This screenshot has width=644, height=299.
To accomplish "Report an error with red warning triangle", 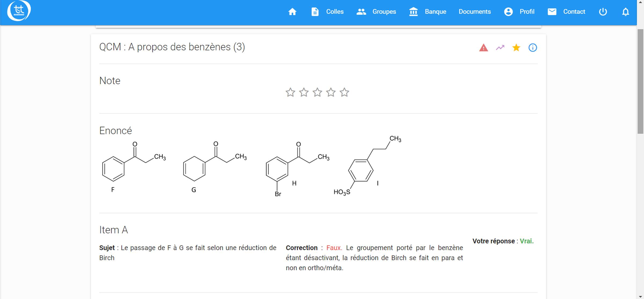I will coord(484,48).
